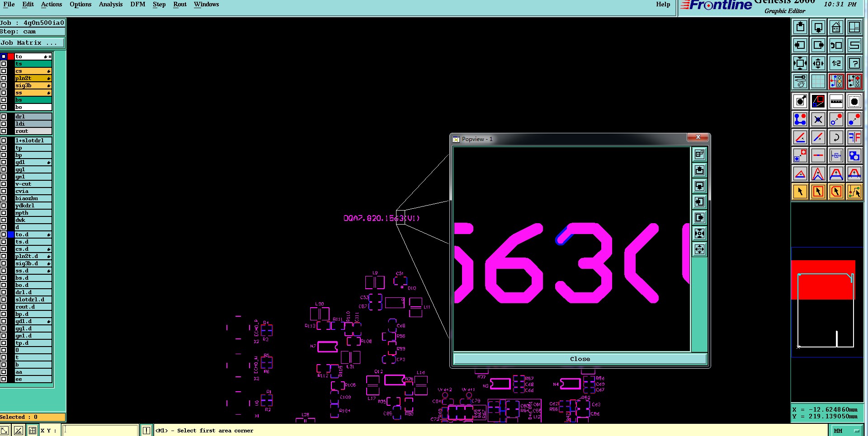Open the Rout menu
This screenshot has width=868, height=436.
point(180,5)
